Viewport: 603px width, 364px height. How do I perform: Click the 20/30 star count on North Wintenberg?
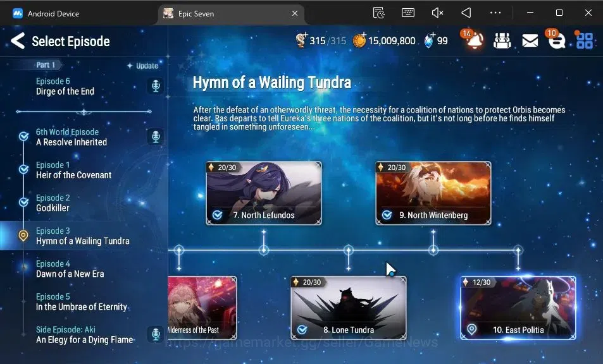[397, 167]
